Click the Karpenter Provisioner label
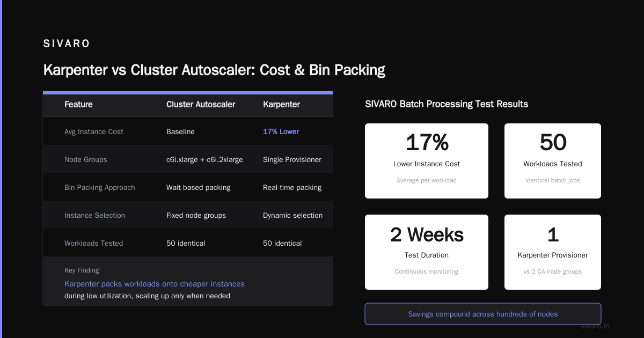The image size is (644, 338). (x=553, y=255)
